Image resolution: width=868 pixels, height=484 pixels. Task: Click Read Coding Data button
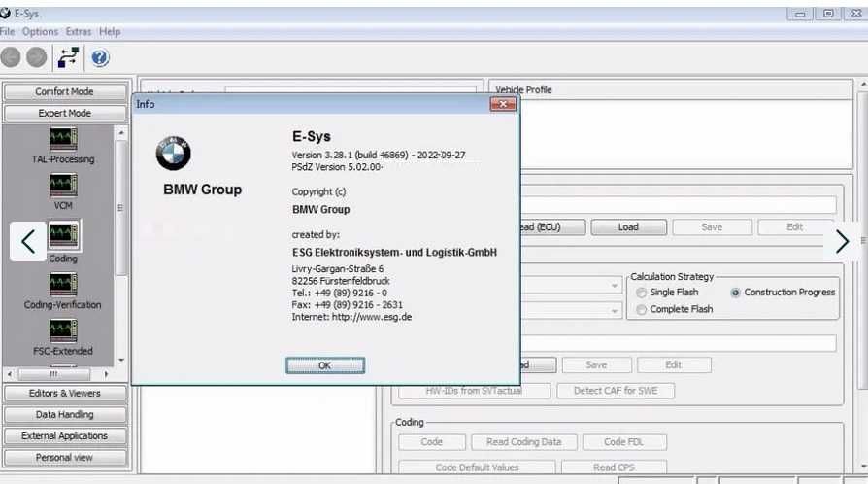(x=523, y=442)
